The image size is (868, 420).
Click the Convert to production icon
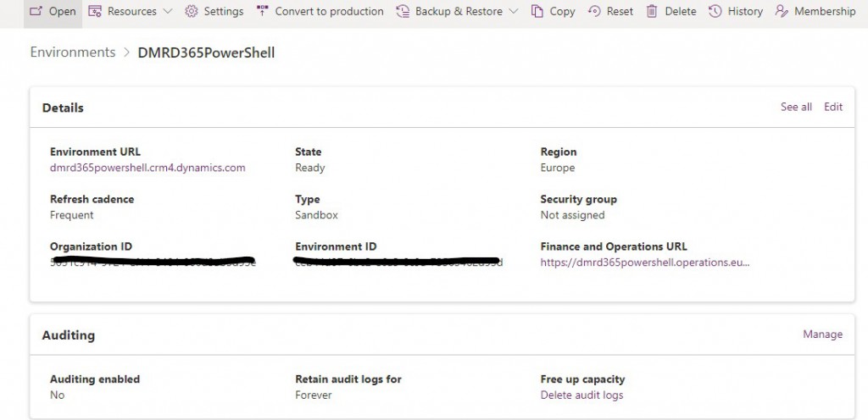[x=263, y=11]
